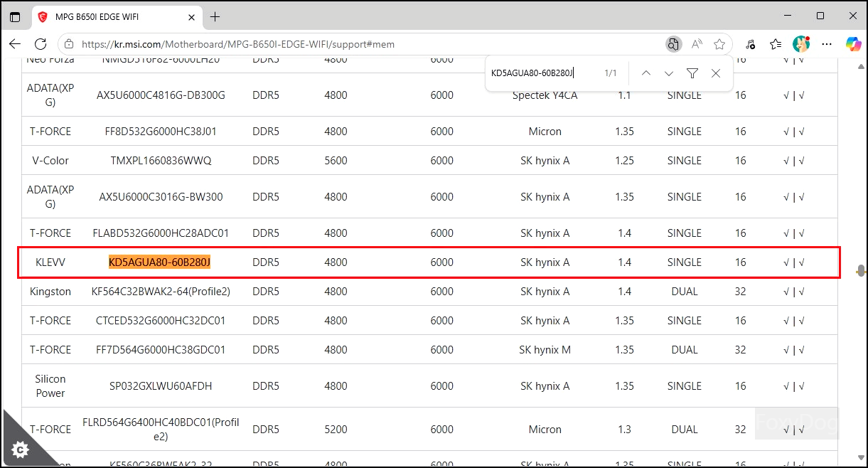This screenshot has width=868, height=468.
Task: Click SP032GXLWU60AFDH model cell
Action: 161,386
